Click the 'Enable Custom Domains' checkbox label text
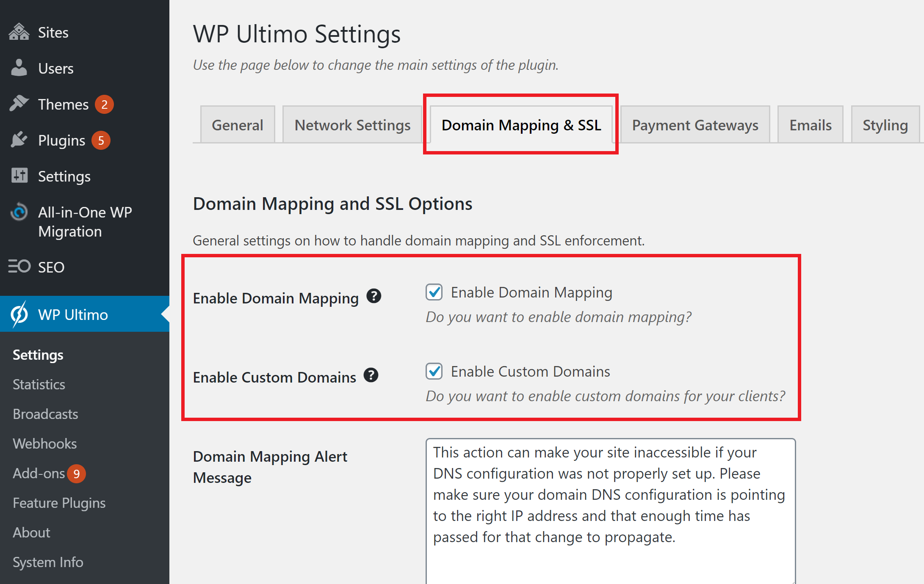The height and width of the screenshot is (584, 924). click(x=530, y=372)
